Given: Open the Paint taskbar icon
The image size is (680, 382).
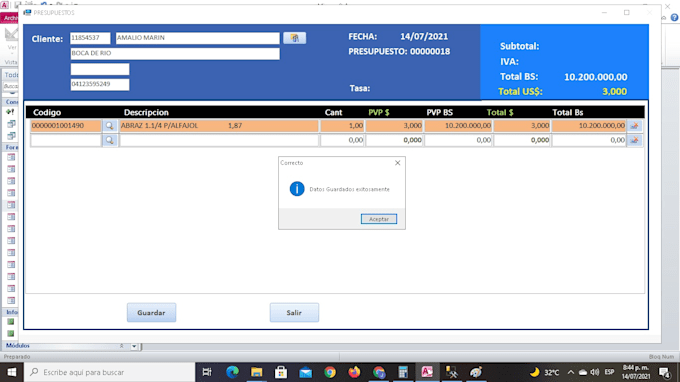Looking at the screenshot, I should 476,372.
